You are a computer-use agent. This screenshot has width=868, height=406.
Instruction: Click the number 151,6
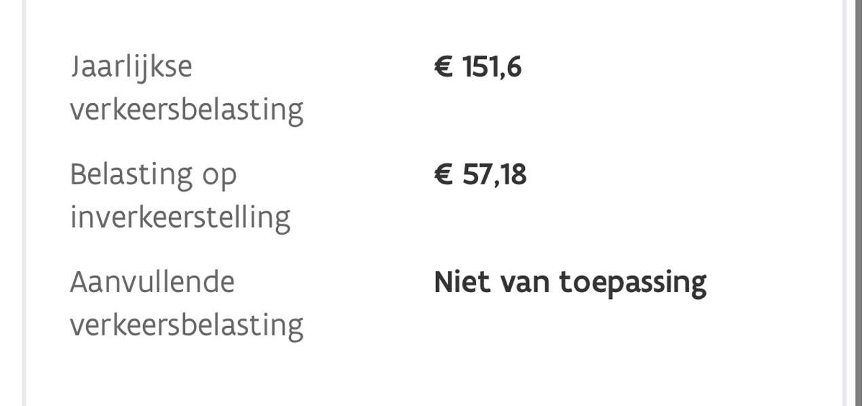point(492,67)
